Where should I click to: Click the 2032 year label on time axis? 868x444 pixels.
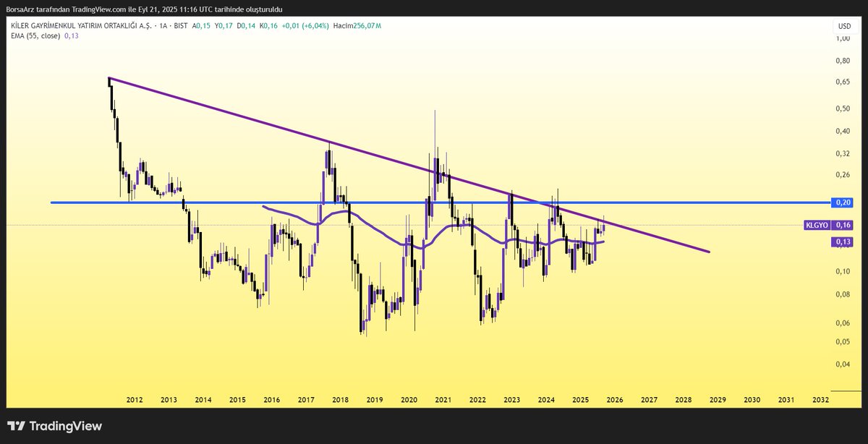point(820,399)
